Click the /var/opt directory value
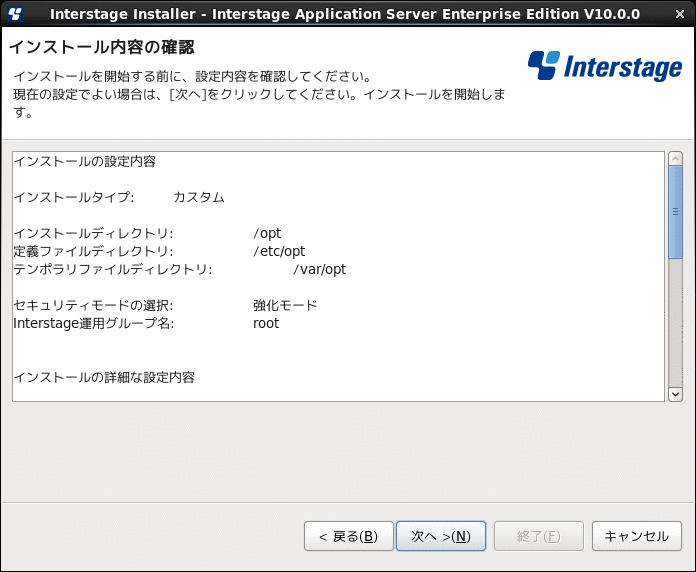The height and width of the screenshot is (572, 696). click(x=319, y=269)
